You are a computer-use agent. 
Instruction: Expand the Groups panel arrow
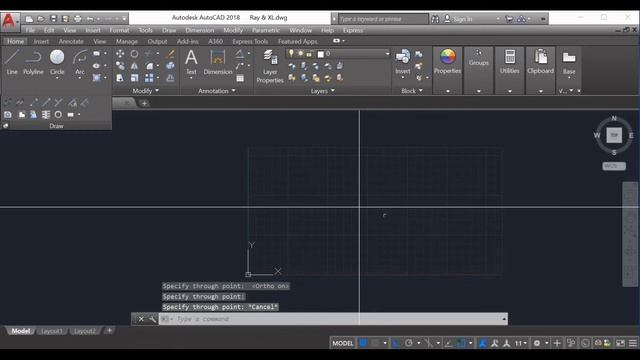[479, 91]
